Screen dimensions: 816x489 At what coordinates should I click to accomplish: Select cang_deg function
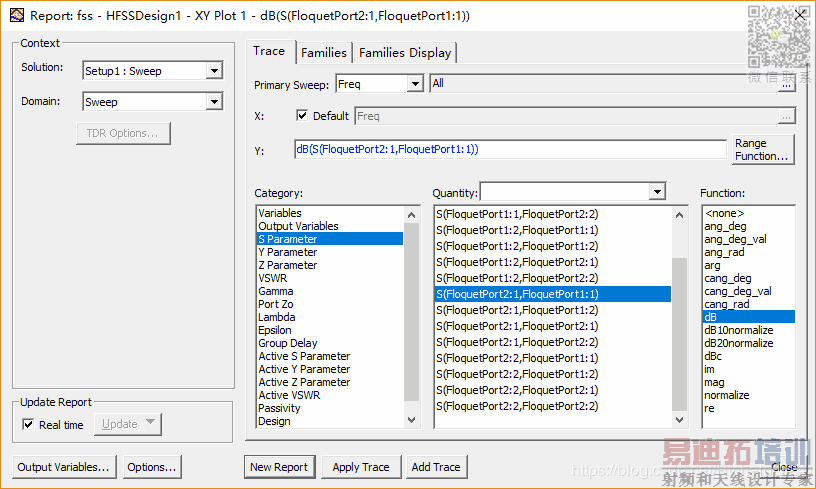728,278
